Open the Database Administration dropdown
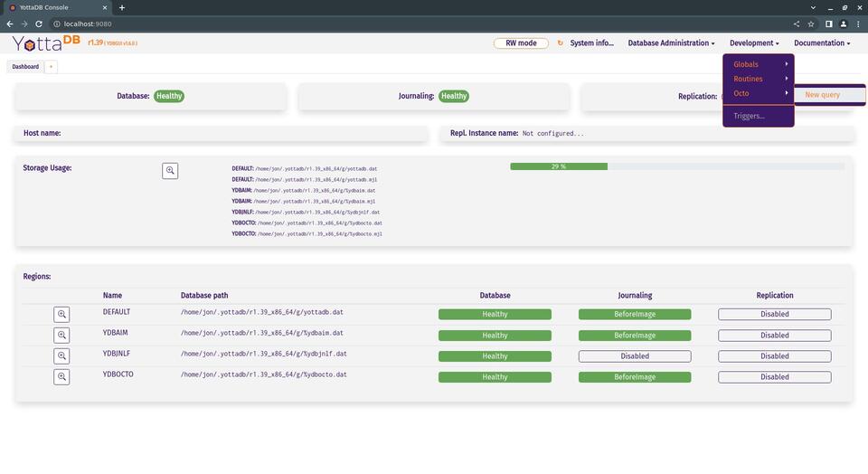Viewport: 868px width, 474px height. [x=671, y=43]
